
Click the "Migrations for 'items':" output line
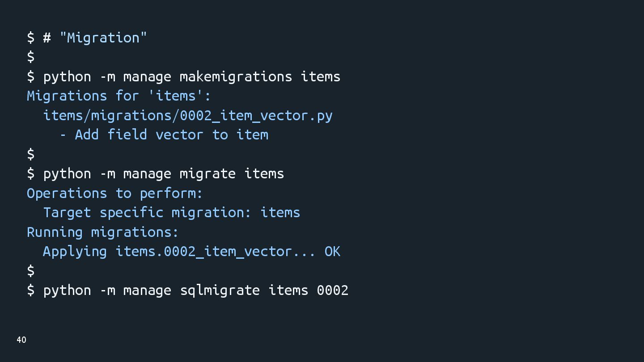click(x=119, y=96)
